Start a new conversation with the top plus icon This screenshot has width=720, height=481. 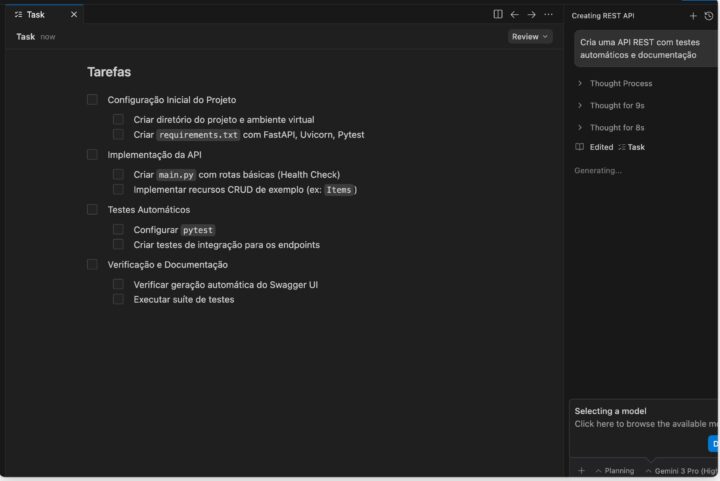point(693,16)
